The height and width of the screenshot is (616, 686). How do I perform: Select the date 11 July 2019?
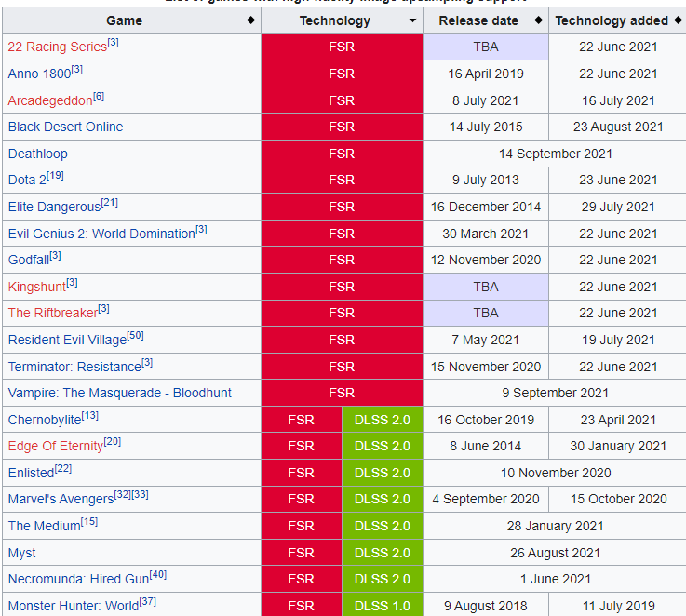(618, 606)
